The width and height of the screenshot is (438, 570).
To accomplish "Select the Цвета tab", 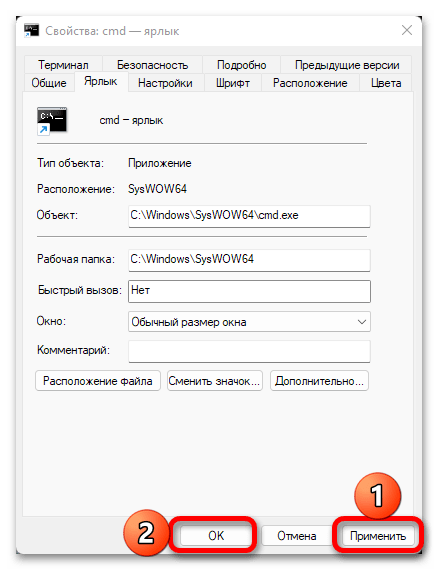I will (x=386, y=83).
